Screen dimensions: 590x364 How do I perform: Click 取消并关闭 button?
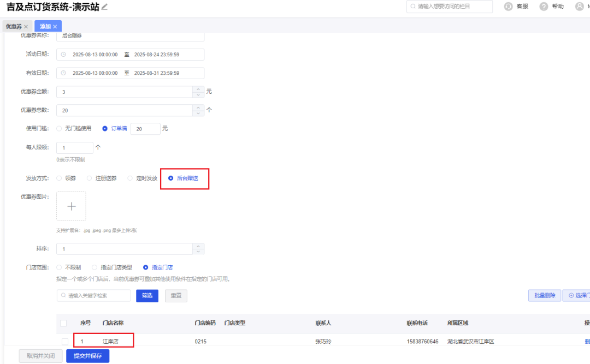pyautogui.click(x=40, y=356)
